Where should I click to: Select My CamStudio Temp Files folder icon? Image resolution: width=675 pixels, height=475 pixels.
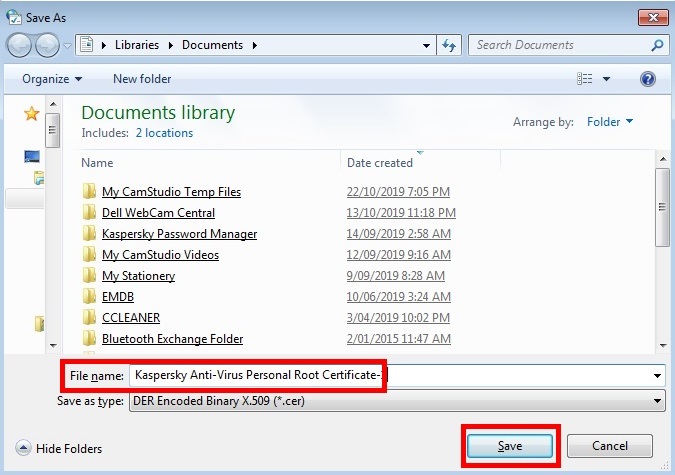[89, 191]
